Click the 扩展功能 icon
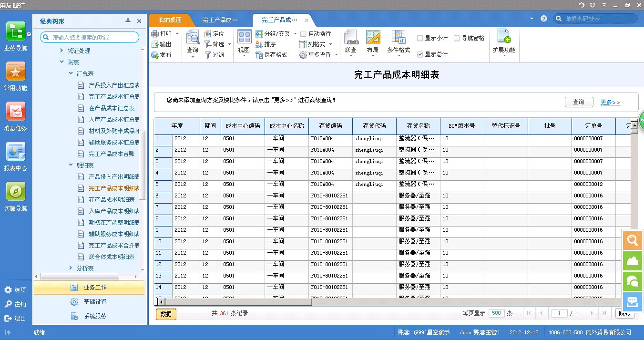 [x=504, y=37]
